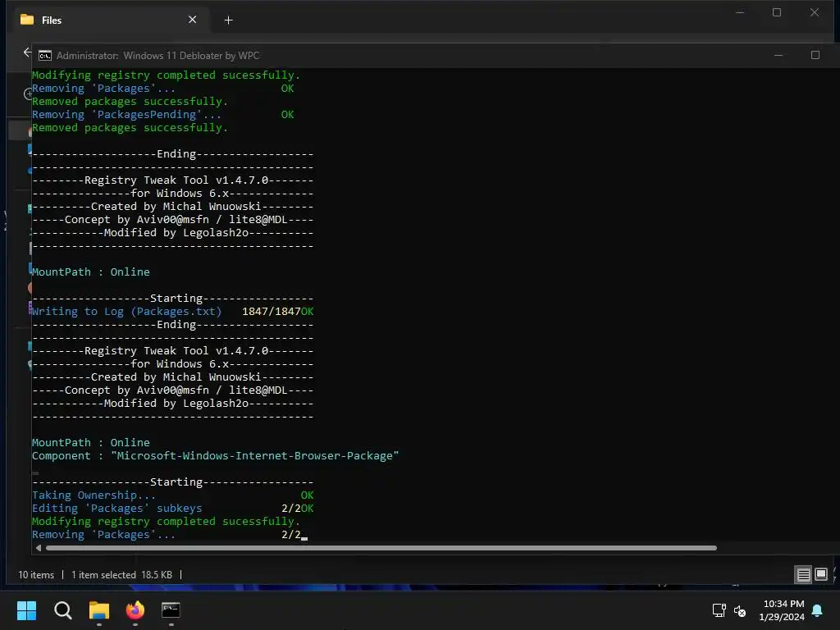Maximize the Files window

777,12
